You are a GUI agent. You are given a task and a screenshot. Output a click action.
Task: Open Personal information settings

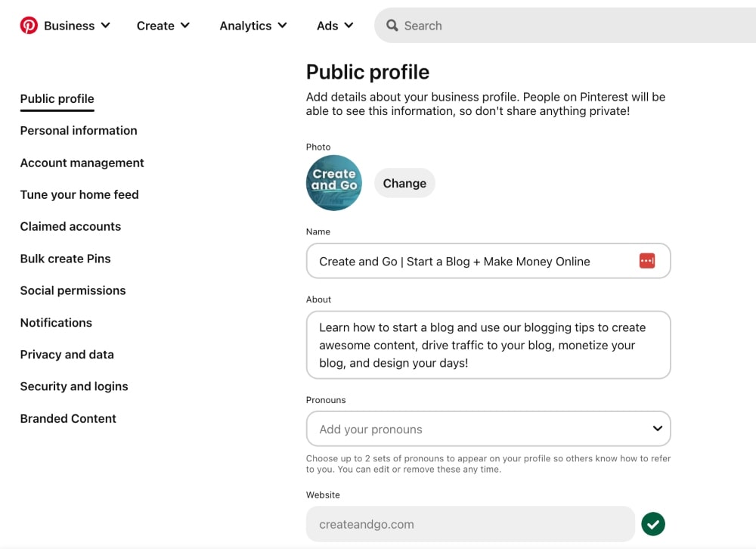pyautogui.click(x=78, y=131)
